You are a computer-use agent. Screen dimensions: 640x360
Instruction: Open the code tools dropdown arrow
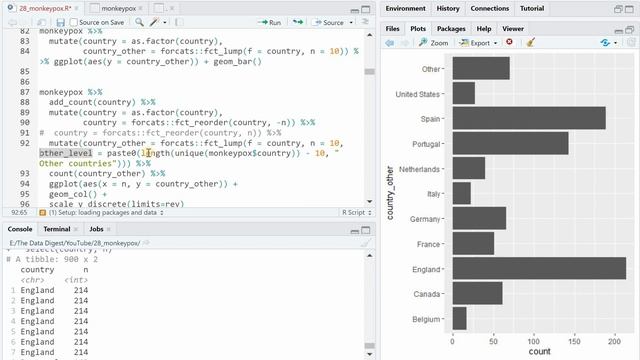pyautogui.click(x=165, y=22)
